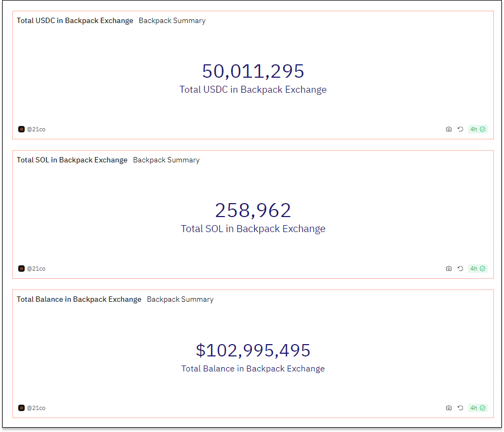Open Backpack Summary link on Total USDC card

click(x=172, y=20)
